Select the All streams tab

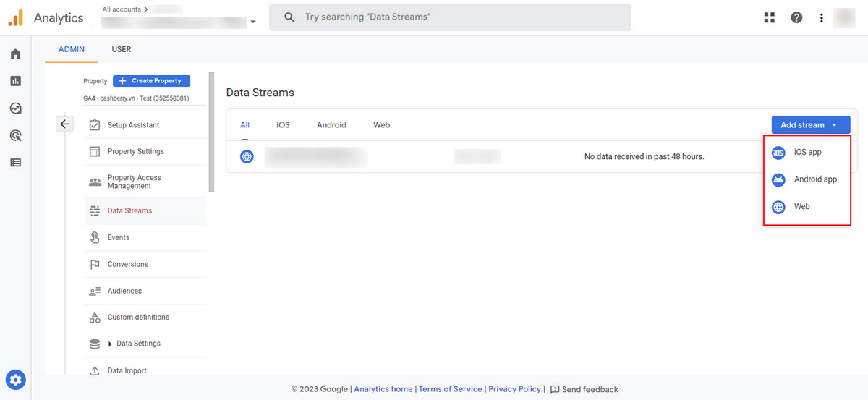(245, 125)
